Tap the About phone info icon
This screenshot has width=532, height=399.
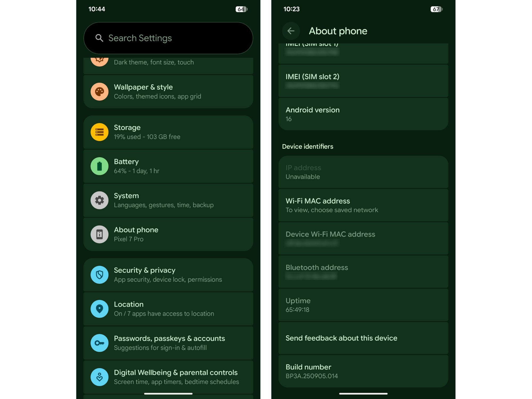(x=99, y=234)
